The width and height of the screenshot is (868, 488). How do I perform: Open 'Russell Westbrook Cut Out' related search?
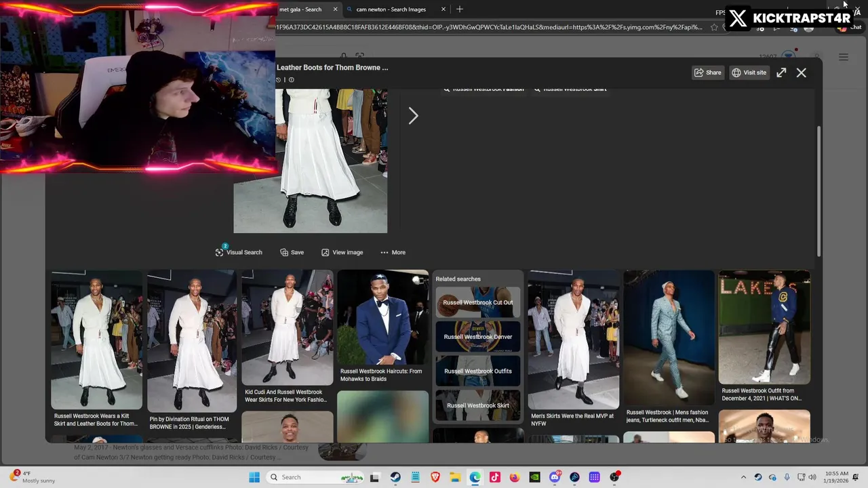click(478, 302)
